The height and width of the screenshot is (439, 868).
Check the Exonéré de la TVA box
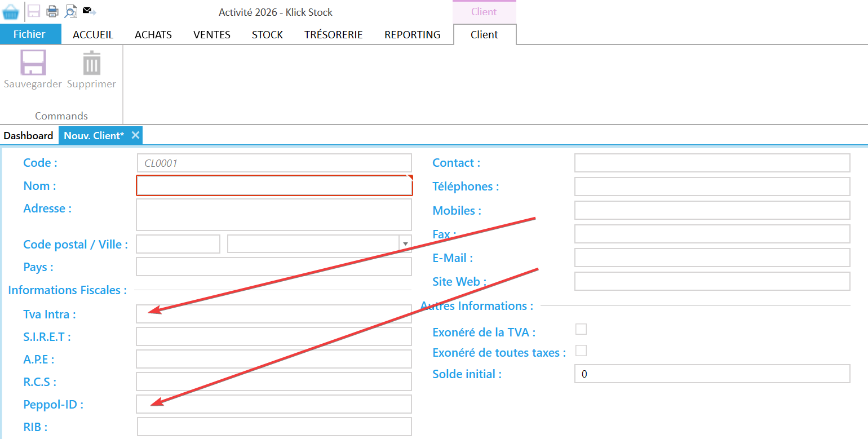pos(581,329)
